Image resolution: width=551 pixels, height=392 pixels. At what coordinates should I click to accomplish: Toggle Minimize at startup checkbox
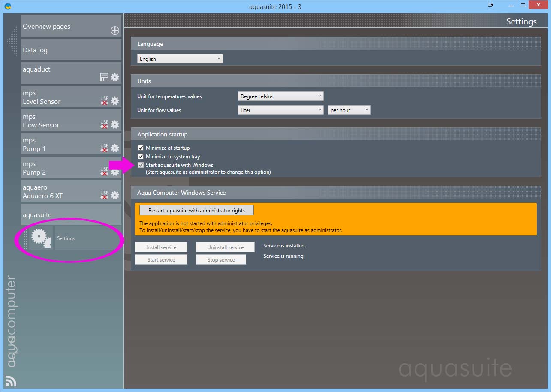141,148
